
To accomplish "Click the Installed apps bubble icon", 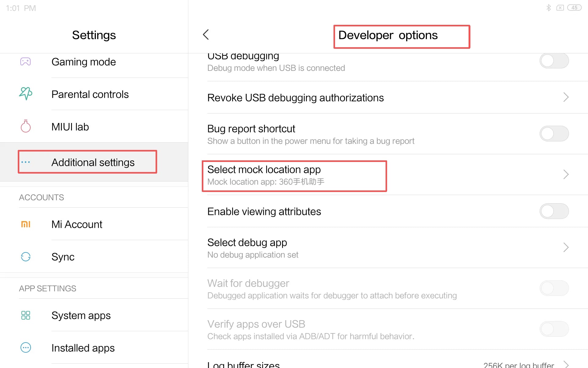I will [26, 348].
